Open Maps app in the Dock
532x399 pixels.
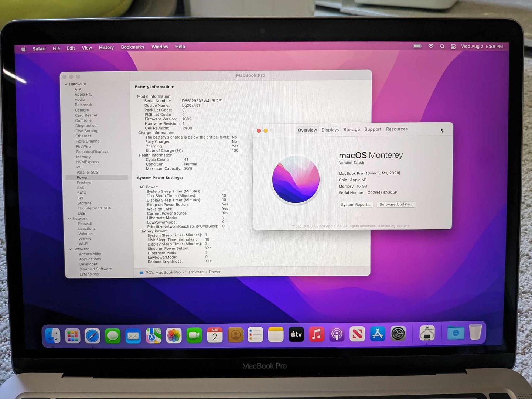[153, 335]
